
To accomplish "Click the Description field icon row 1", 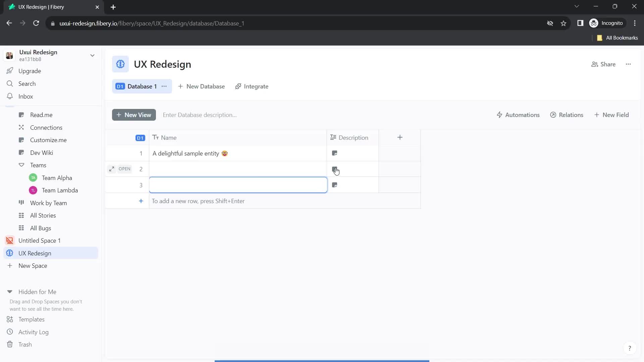I will 335,154.
